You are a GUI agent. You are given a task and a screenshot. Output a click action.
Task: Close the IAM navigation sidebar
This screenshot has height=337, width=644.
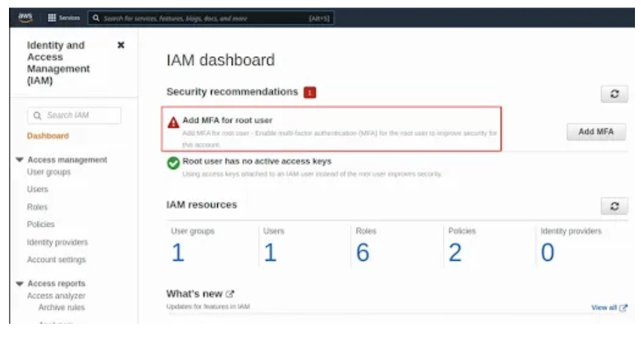tap(121, 45)
